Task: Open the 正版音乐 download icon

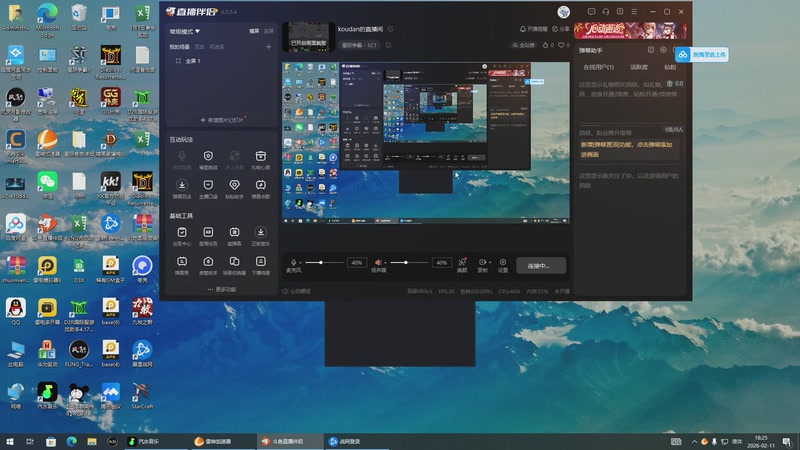Action: pyautogui.click(x=261, y=232)
